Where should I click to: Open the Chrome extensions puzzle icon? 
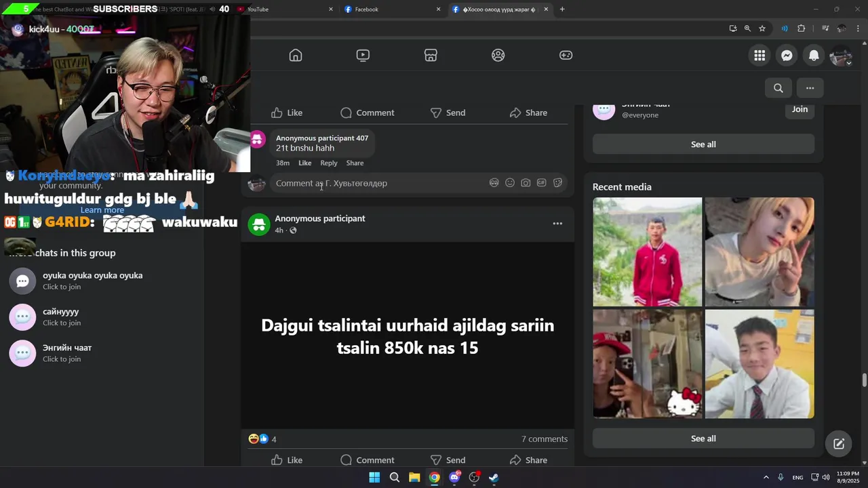pos(802,28)
